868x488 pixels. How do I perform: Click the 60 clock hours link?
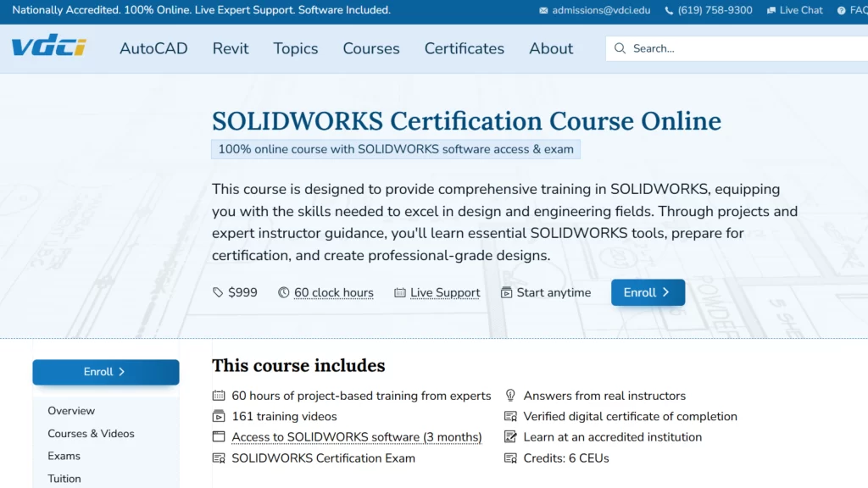pyautogui.click(x=334, y=292)
